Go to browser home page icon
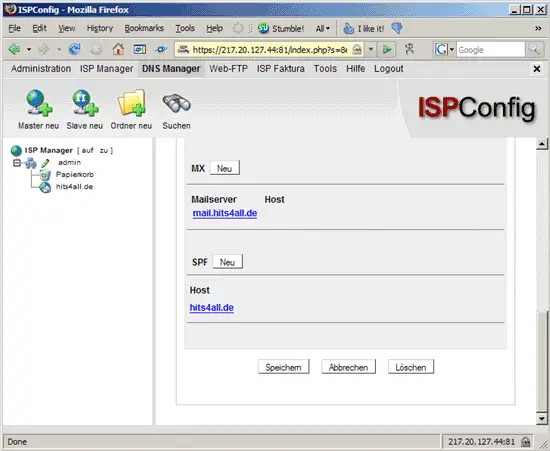The height and width of the screenshot is (451, 550). point(118,49)
